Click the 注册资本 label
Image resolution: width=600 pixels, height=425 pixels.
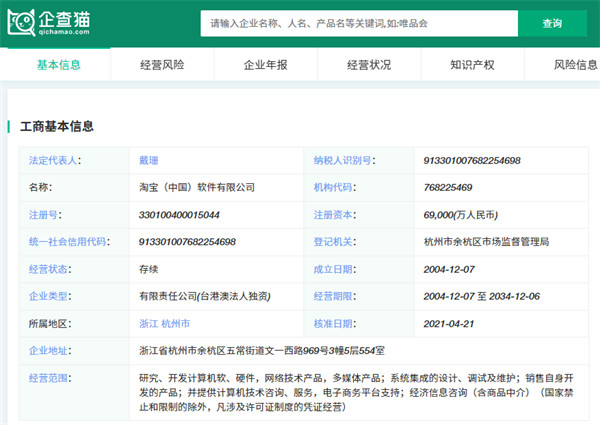click(x=335, y=215)
